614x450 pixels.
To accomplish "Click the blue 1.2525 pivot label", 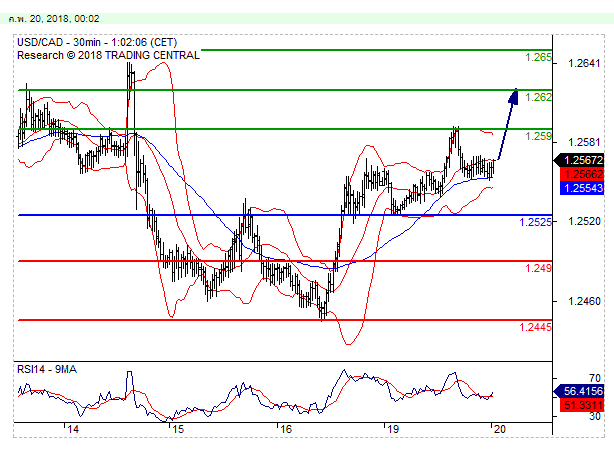I will point(535,222).
